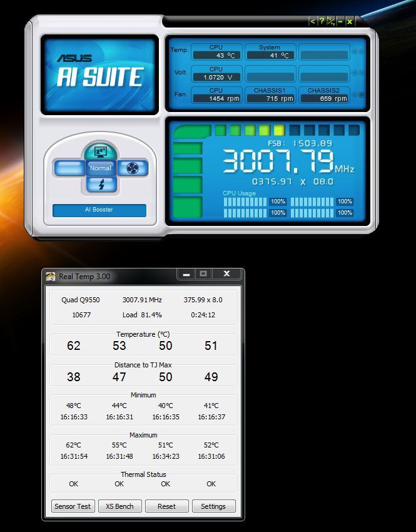Click the CHASSIS2 fan 659 rpm readout
The image size is (416, 532).
click(x=324, y=98)
